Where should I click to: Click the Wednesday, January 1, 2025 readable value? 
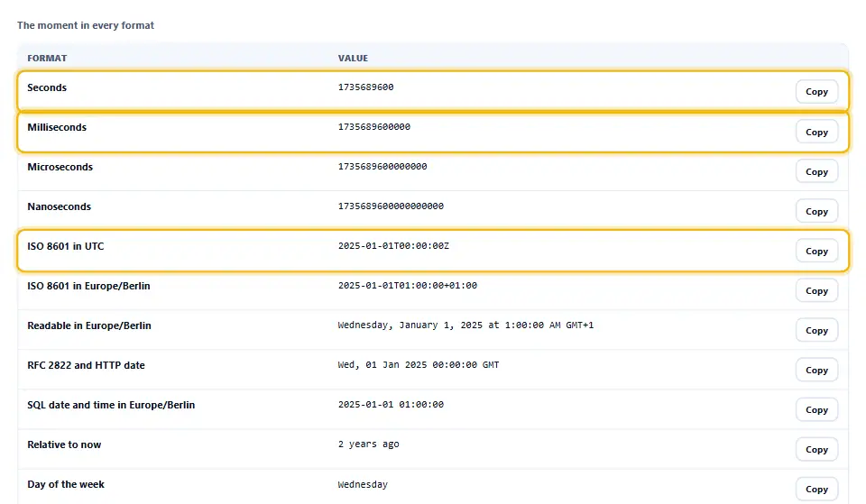465,325
